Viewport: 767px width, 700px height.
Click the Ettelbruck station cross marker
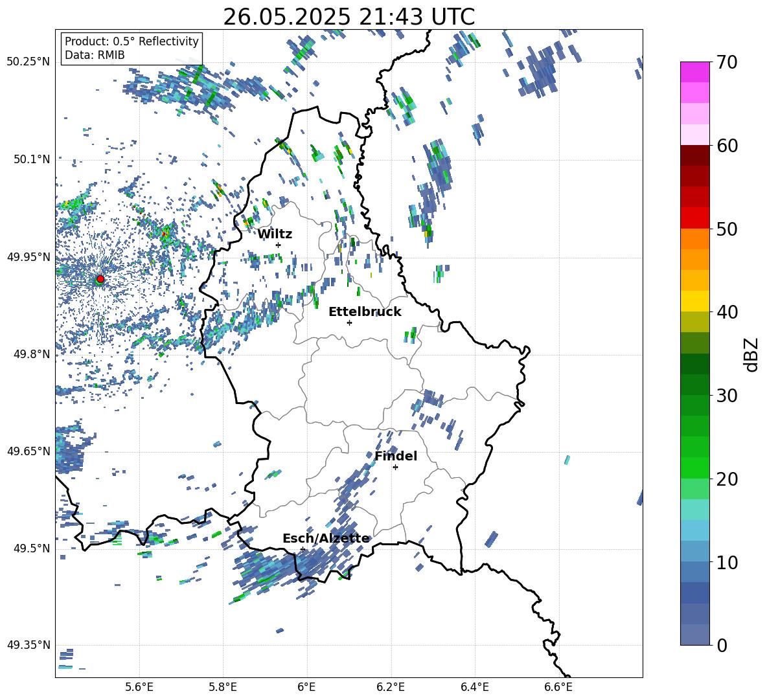coord(349,322)
